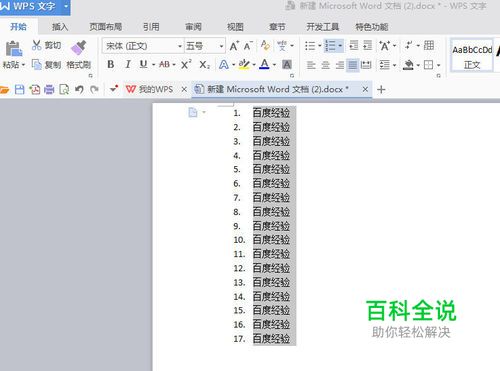Toggle Bold formatting
500x371 pixels.
click(111, 64)
